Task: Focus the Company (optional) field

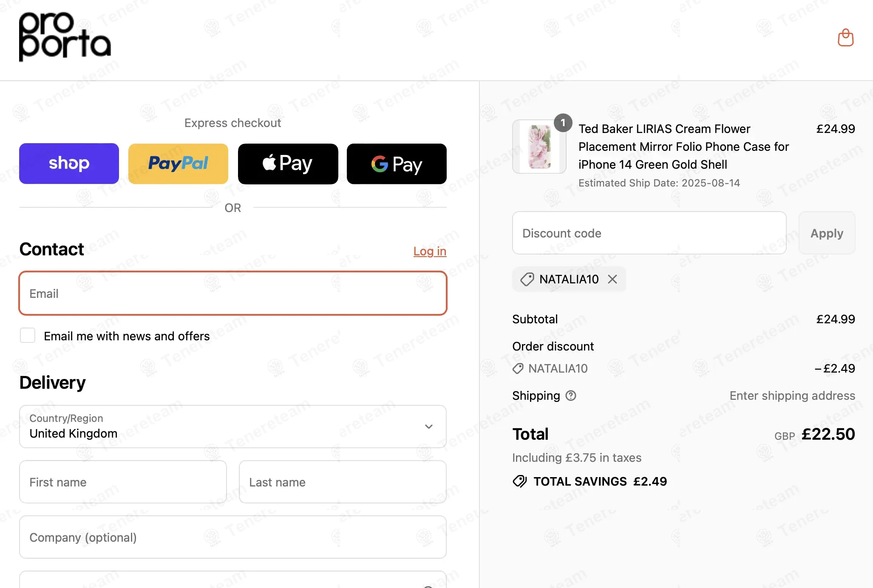Action: [x=233, y=537]
